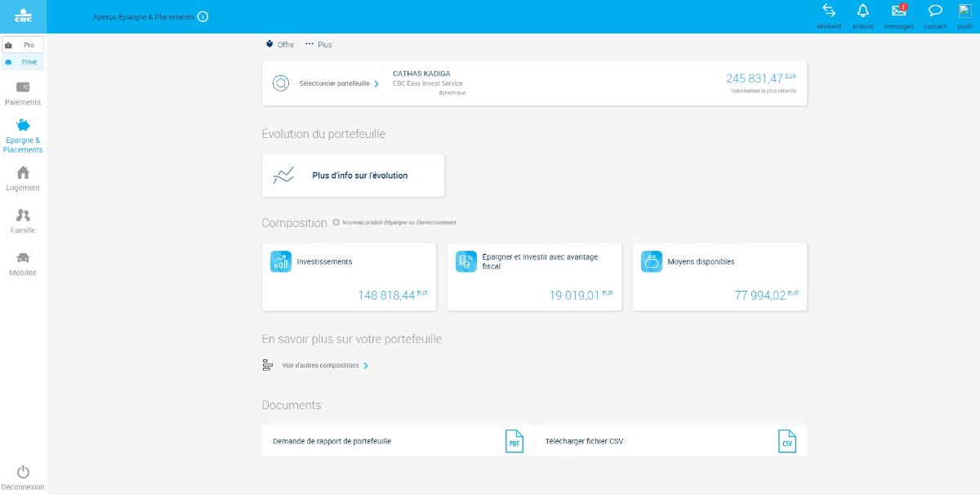Click Nouveau produit d'épargne ou d'investissement link
Viewport: 980px width, 495px height.
tap(394, 222)
